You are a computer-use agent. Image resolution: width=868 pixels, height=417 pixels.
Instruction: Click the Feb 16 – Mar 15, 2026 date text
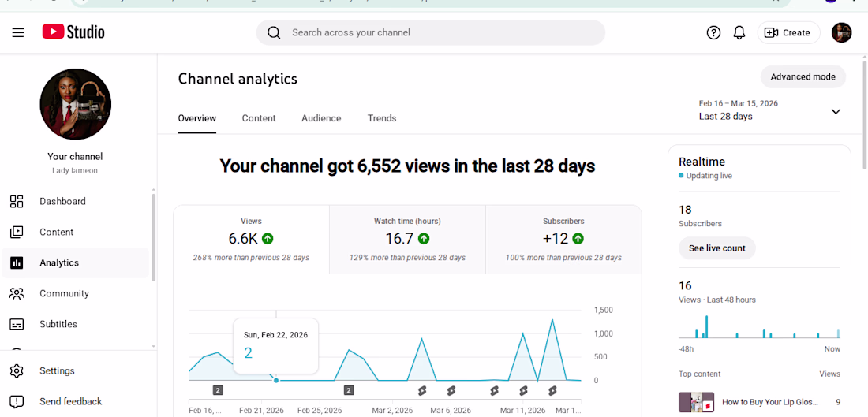click(x=739, y=103)
